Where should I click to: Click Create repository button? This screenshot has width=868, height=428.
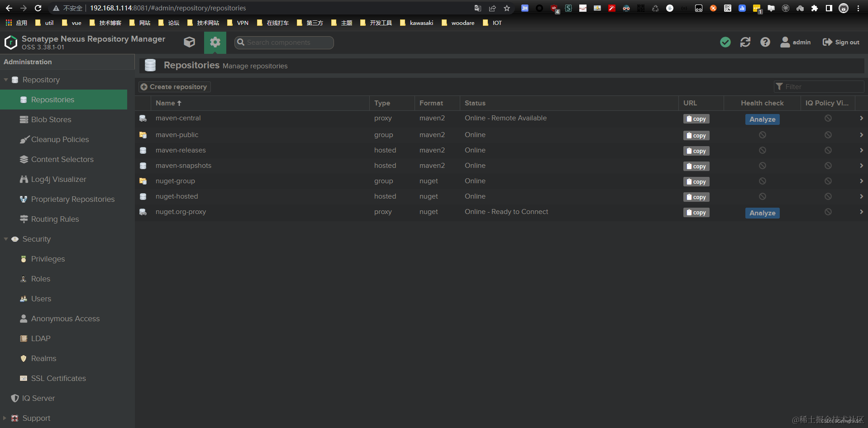coord(174,87)
